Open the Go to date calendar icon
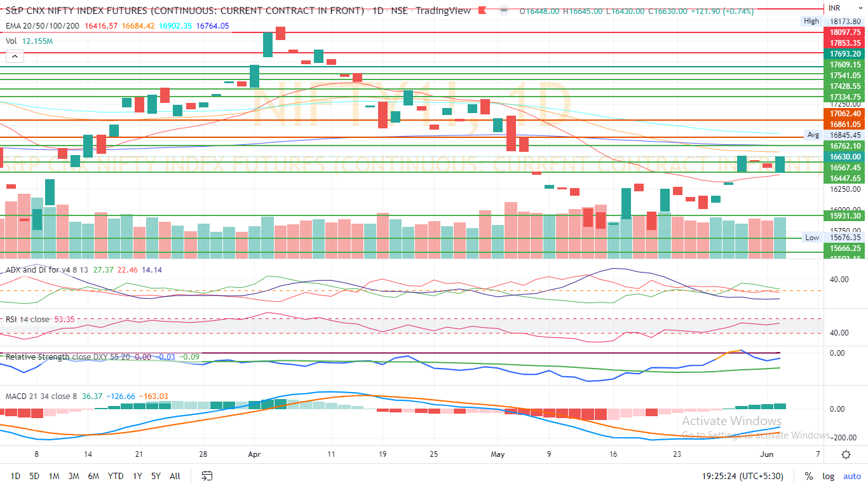Image resolution: width=868 pixels, height=488 pixels. [x=207, y=475]
